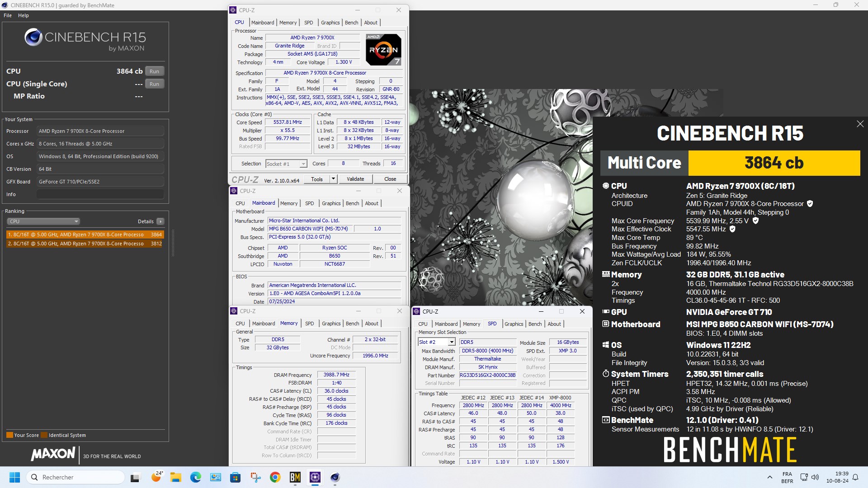Click the Details arrow in Ranking panel
868x488 pixels.
pos(160,221)
